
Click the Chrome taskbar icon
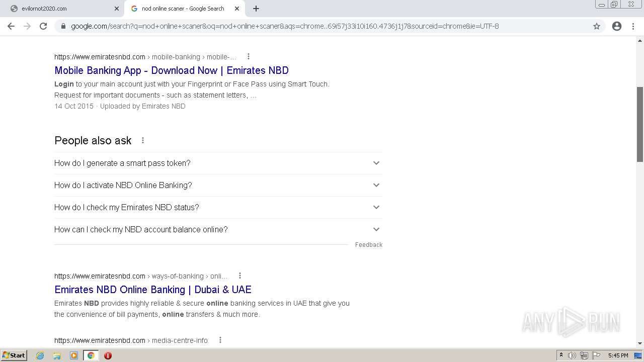coord(91,355)
